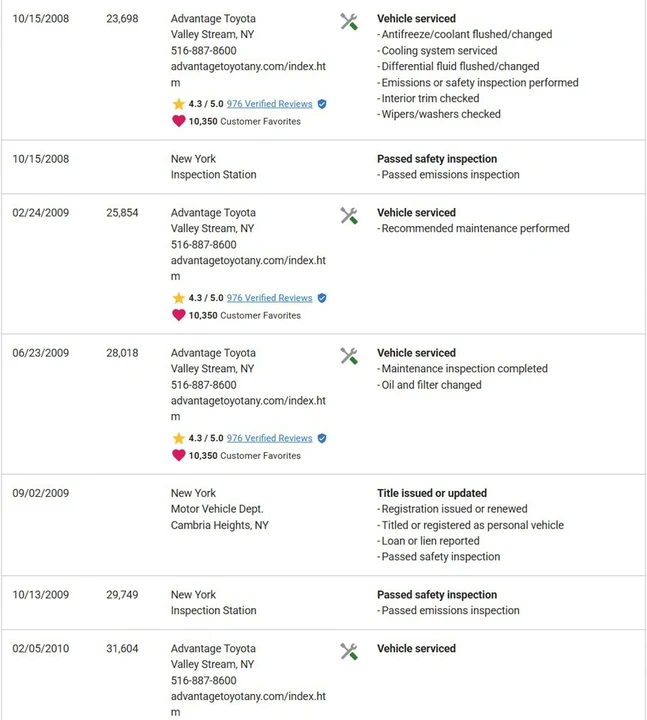Click gold star rating icon in 06/23/2009 entry
The width and height of the screenshot is (647, 720).
(179, 438)
